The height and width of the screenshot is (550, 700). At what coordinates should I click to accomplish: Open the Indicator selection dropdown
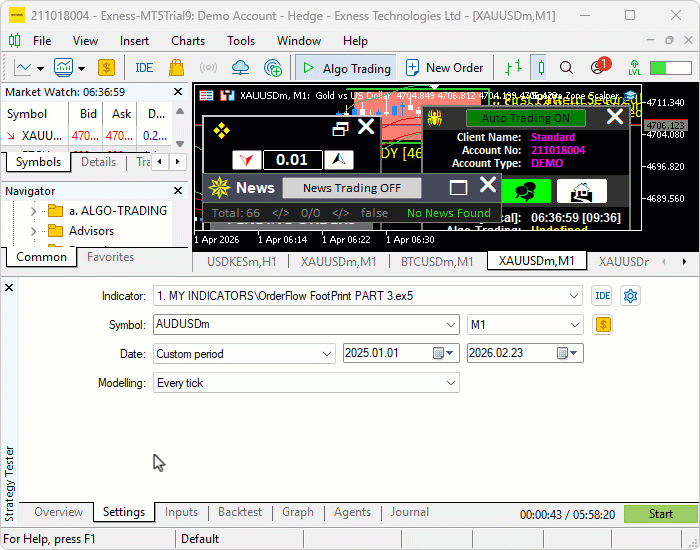[574, 296]
